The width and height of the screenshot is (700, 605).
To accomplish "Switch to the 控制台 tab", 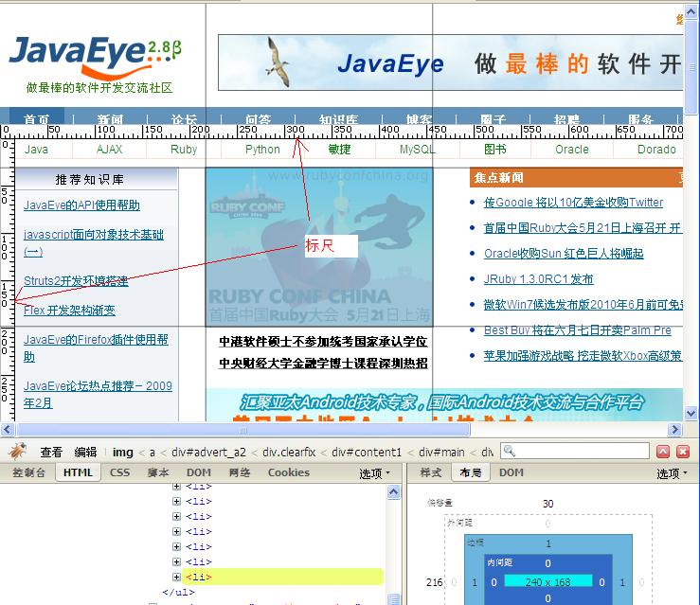I will coord(28,472).
